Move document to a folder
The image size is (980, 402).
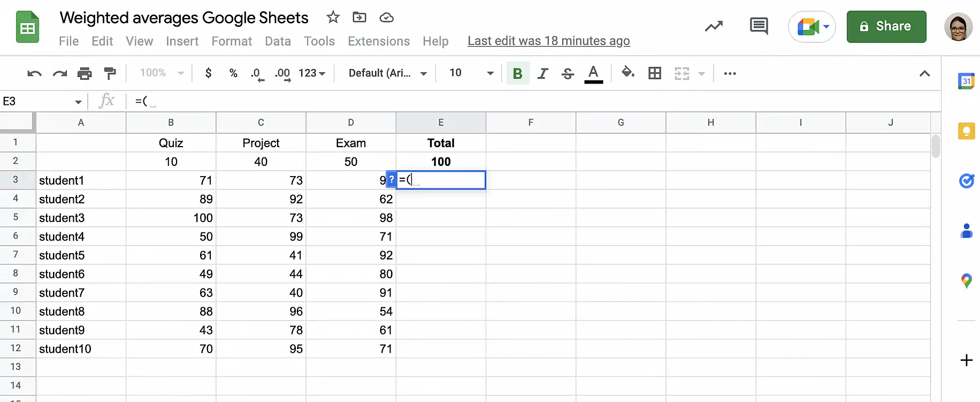tap(359, 17)
